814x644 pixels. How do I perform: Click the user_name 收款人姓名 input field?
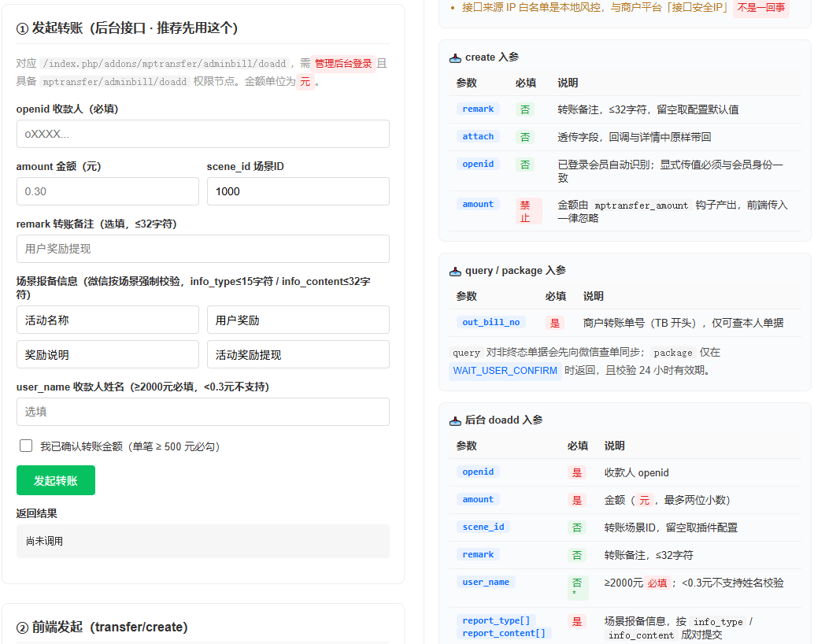[203, 412]
